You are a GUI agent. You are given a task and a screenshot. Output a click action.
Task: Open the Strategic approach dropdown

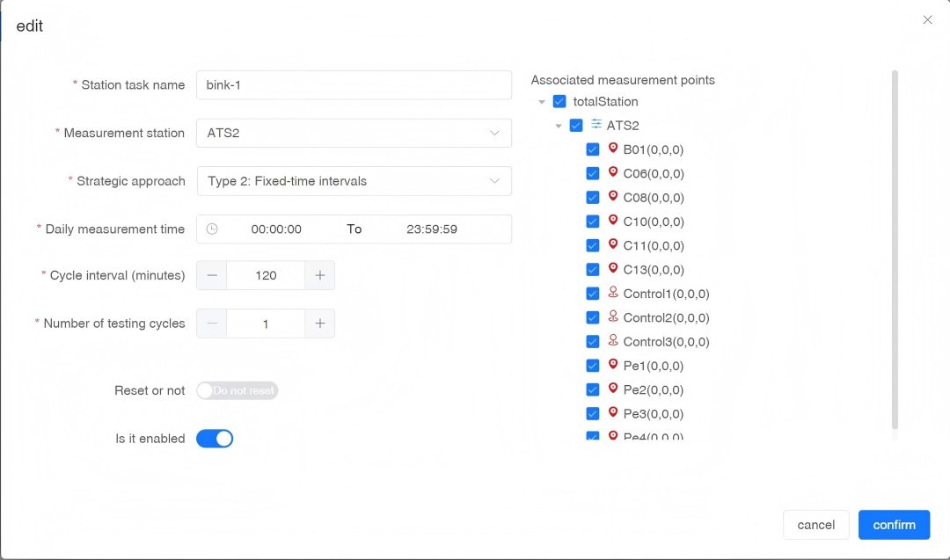click(x=354, y=181)
